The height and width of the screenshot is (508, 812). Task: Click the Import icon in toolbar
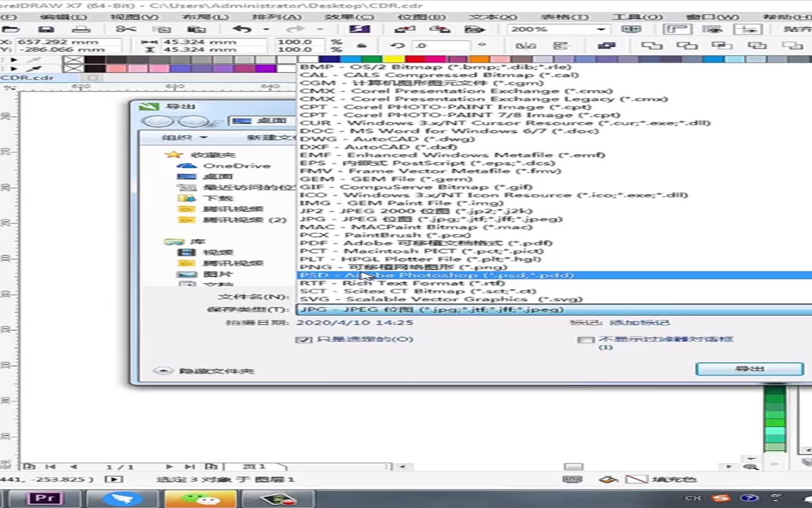point(405,29)
